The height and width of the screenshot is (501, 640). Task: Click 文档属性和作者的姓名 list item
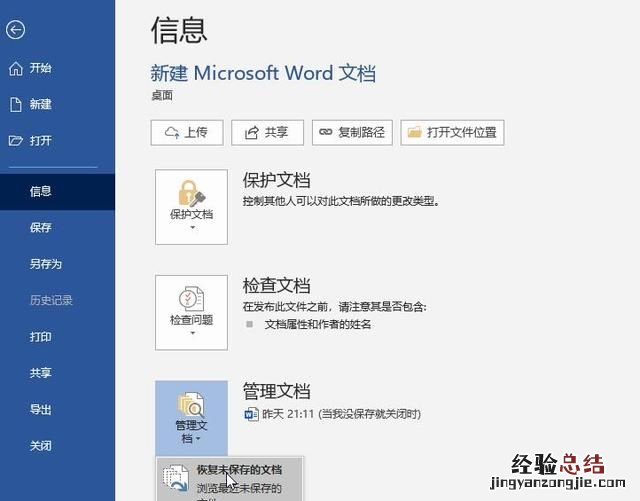[318, 325]
